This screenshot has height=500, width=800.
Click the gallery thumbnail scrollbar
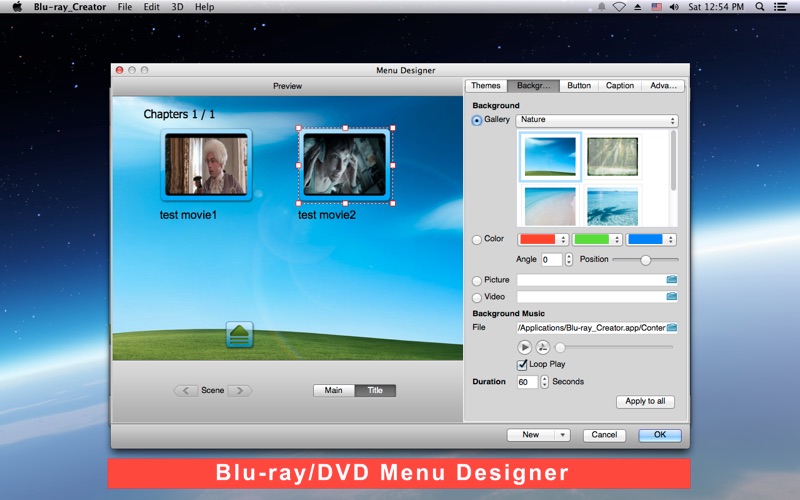coord(673,160)
